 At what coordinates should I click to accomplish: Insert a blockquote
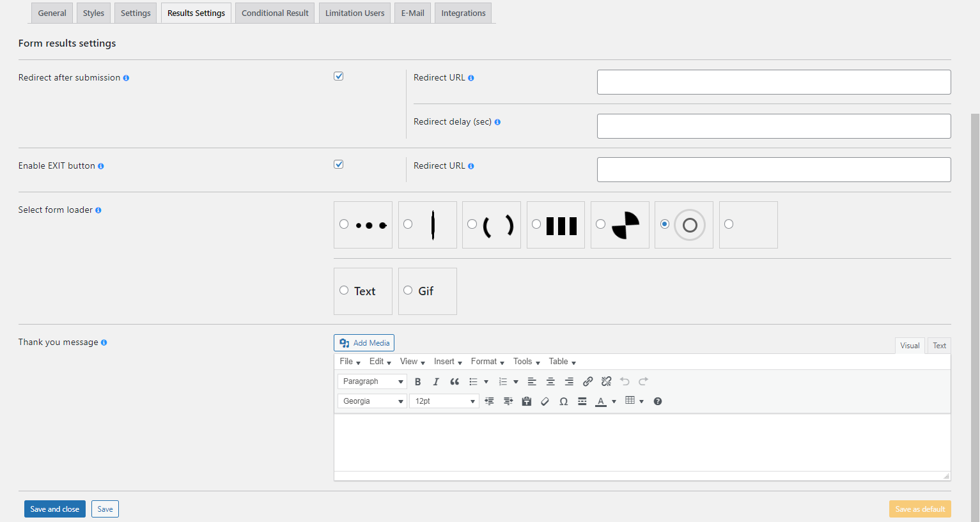(x=455, y=381)
